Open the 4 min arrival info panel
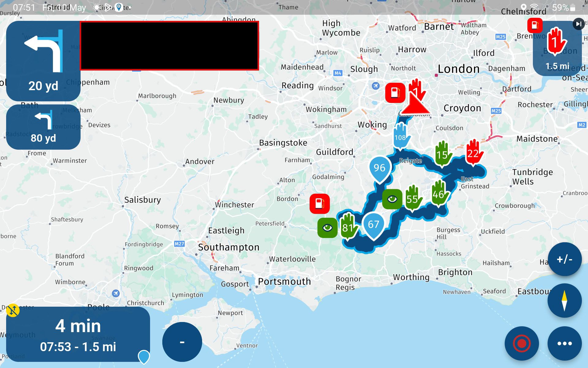This screenshot has height=368, width=588. tap(78, 334)
